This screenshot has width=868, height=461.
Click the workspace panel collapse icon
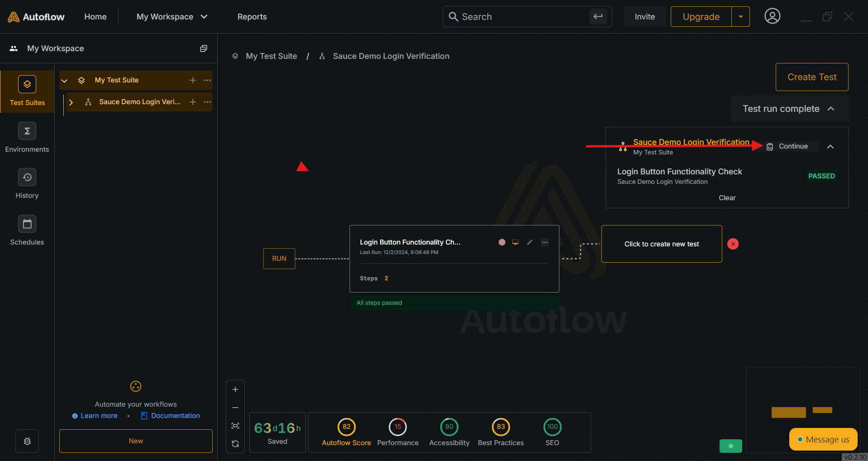pyautogui.click(x=204, y=48)
